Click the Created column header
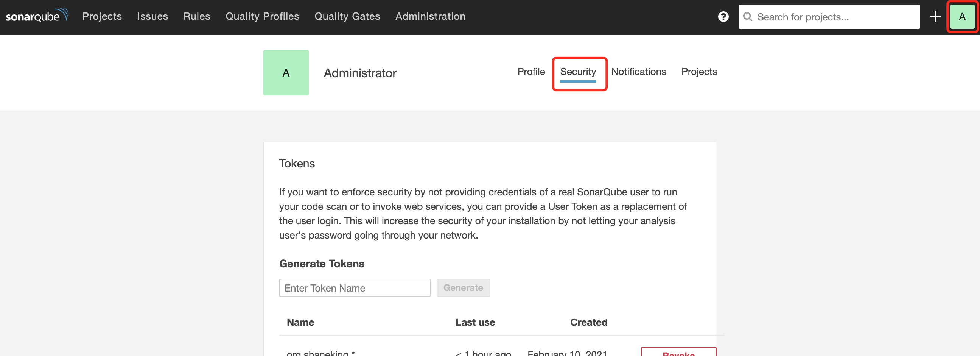980x356 pixels. point(588,323)
